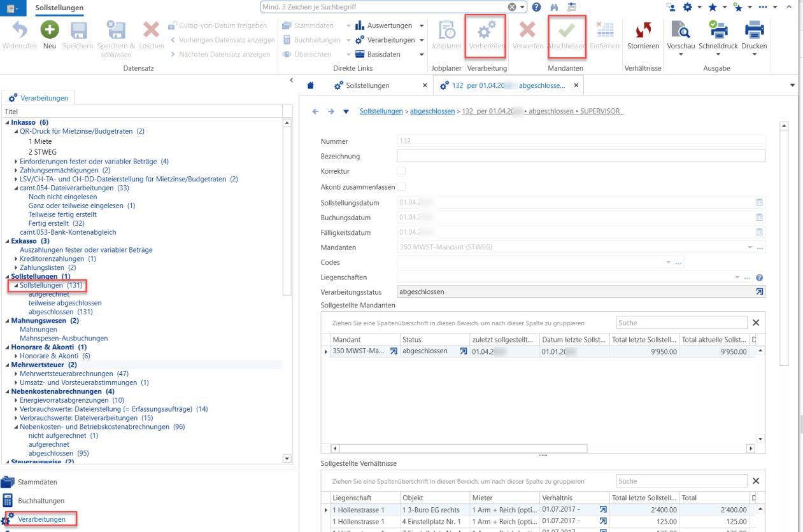The height and width of the screenshot is (532, 803).
Task: Open the Codes field dropdown arrow
Action: pos(668,262)
